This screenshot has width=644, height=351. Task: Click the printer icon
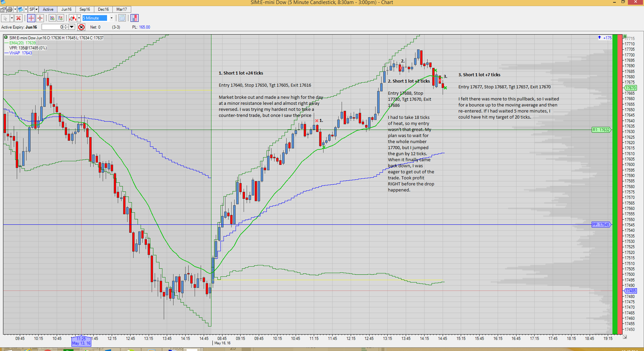(10, 9)
